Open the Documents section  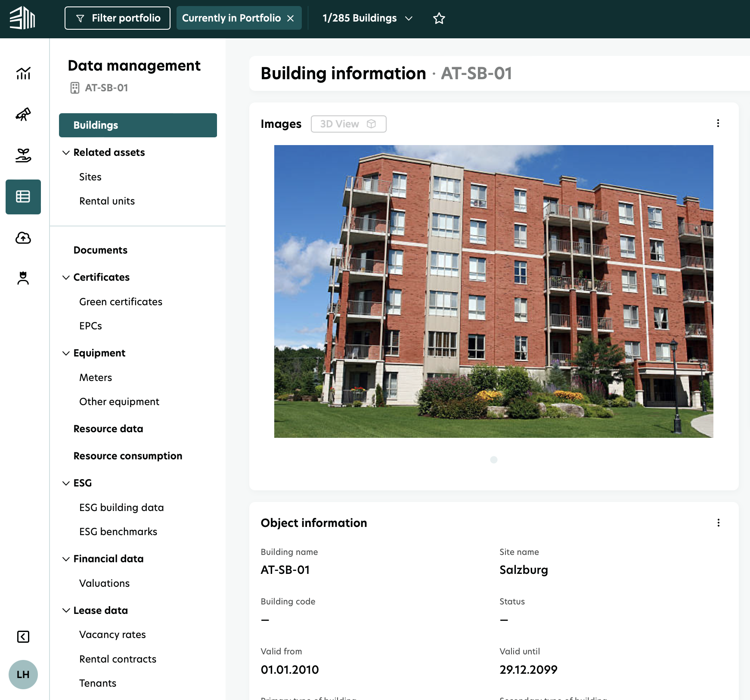click(100, 250)
